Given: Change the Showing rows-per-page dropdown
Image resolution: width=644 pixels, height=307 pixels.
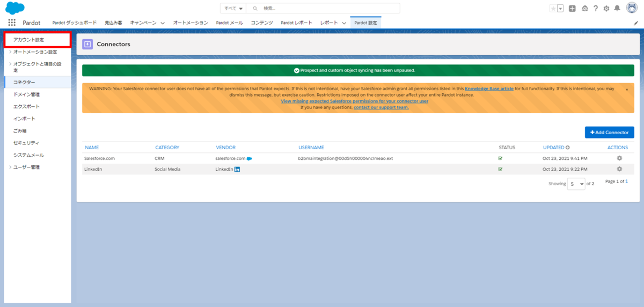Looking at the screenshot, I should point(576,184).
